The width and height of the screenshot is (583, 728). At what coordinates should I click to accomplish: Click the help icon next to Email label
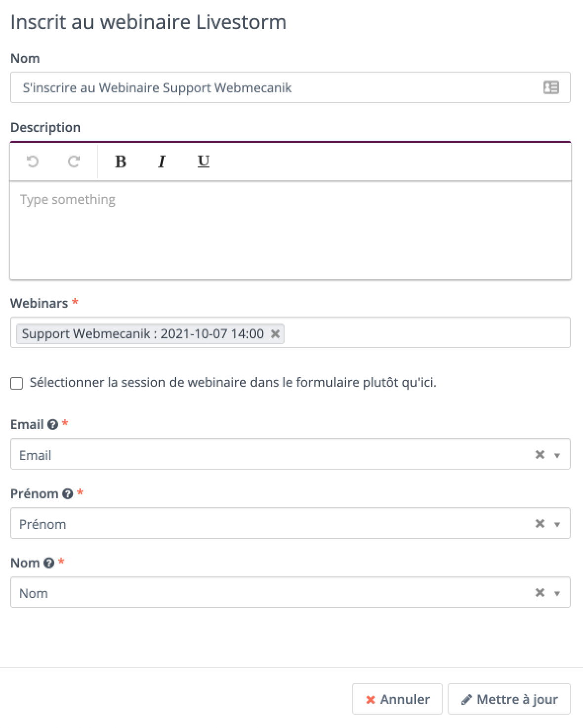tap(53, 425)
